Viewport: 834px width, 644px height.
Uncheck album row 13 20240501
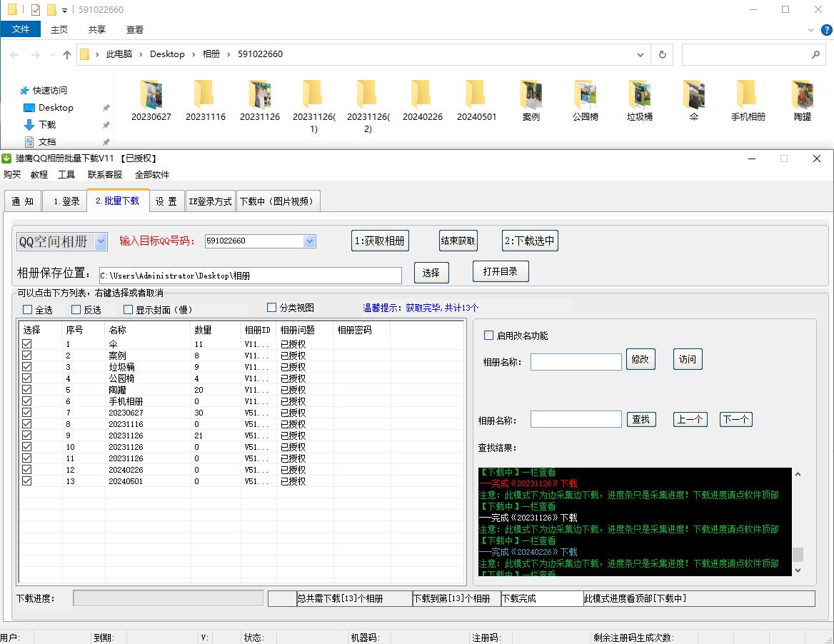[x=26, y=481]
